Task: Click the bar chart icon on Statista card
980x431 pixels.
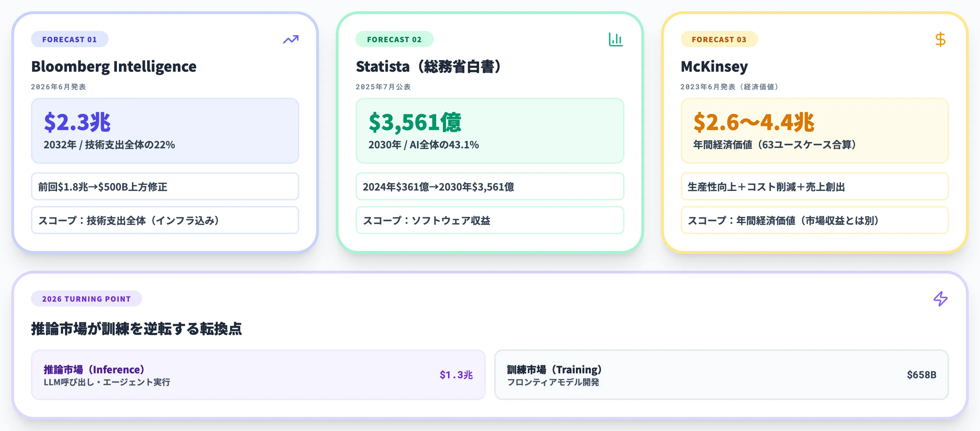Action: click(616, 39)
